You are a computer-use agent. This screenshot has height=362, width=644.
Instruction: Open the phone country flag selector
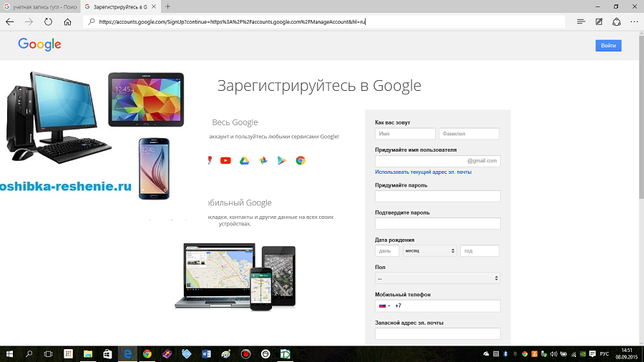coord(384,305)
